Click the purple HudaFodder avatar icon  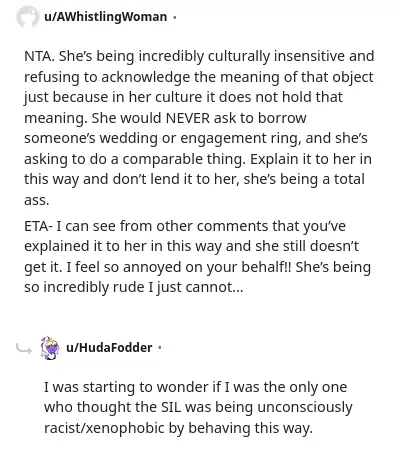point(50,348)
